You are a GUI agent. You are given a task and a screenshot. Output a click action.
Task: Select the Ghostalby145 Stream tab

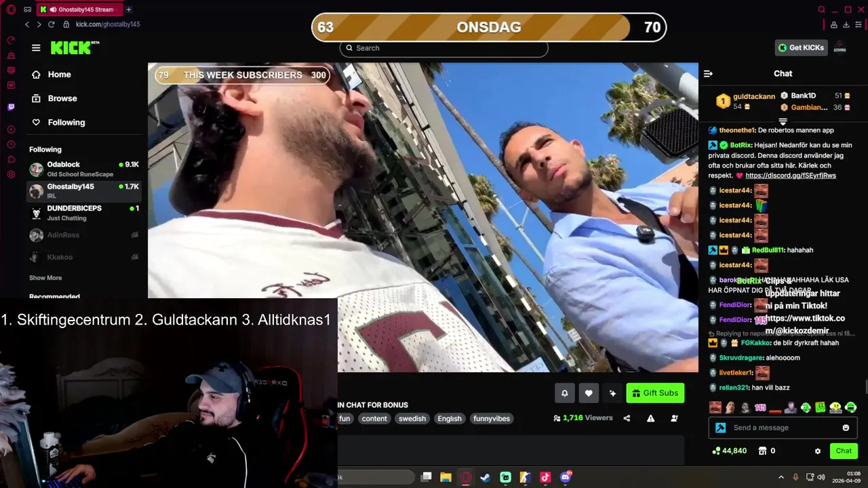(80, 9)
